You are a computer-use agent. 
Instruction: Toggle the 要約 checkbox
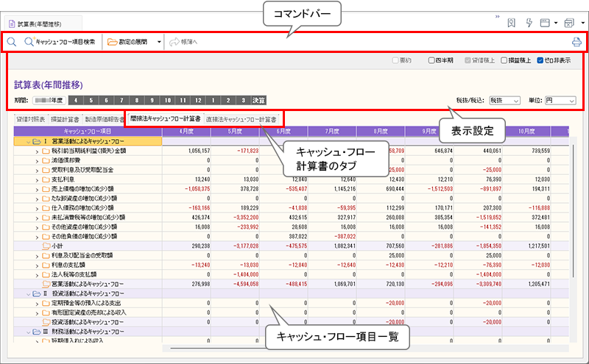click(x=395, y=60)
